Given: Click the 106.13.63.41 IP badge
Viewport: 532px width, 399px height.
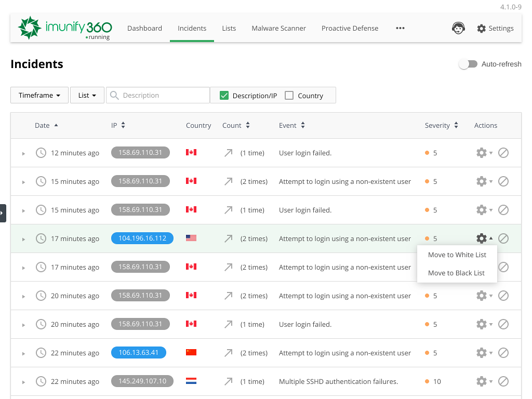Looking at the screenshot, I should 138,353.
